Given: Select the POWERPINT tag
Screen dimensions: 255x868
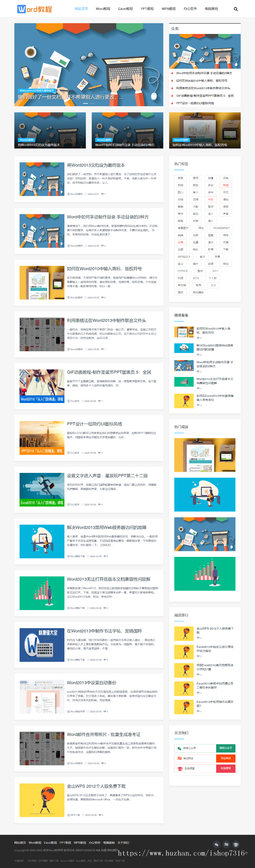Looking at the screenshot, I should coord(221,228).
